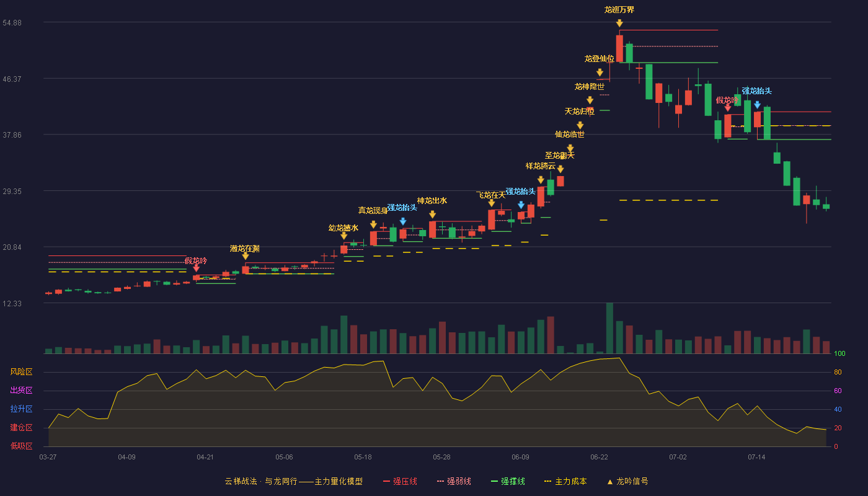Click the tallest green volume bar
The height and width of the screenshot is (496, 868).
[609, 328]
